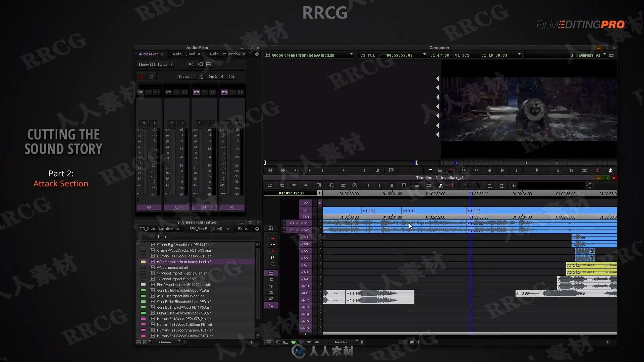Click the pink color label of Human-Fall WoodSharp

143,330
